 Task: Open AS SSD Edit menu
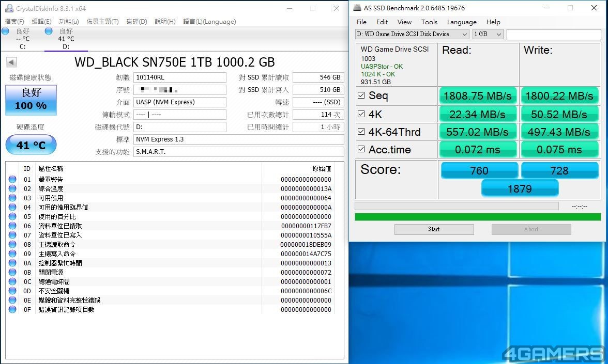(x=382, y=22)
